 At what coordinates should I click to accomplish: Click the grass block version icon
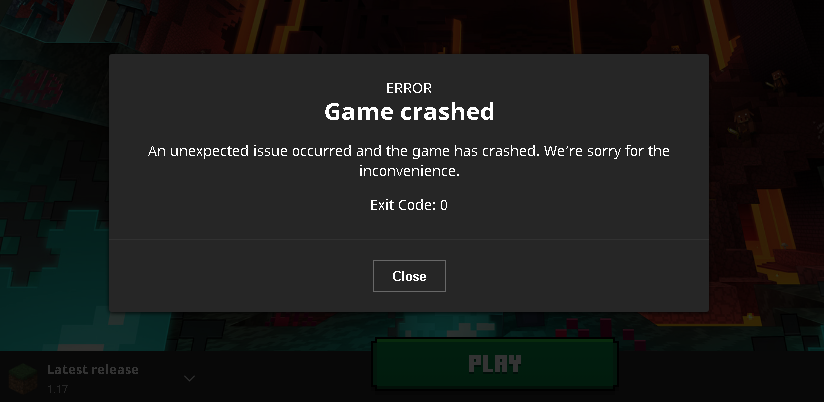point(23,378)
